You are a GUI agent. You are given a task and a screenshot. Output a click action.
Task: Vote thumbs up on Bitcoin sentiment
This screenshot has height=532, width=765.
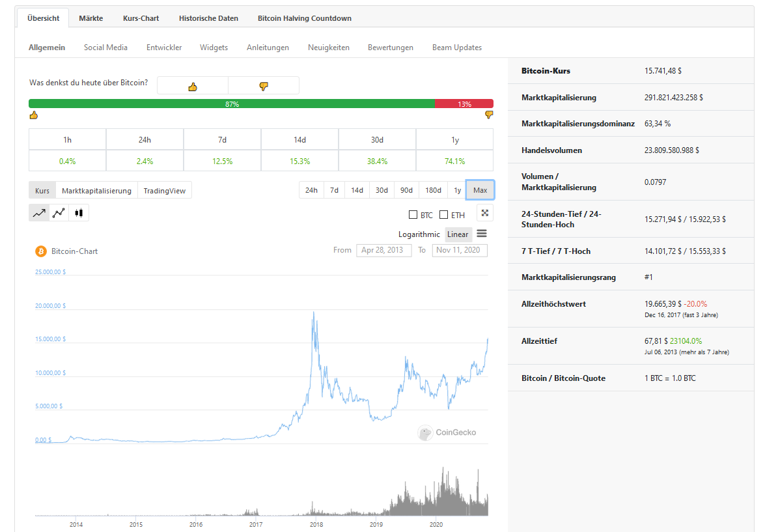[x=193, y=85]
